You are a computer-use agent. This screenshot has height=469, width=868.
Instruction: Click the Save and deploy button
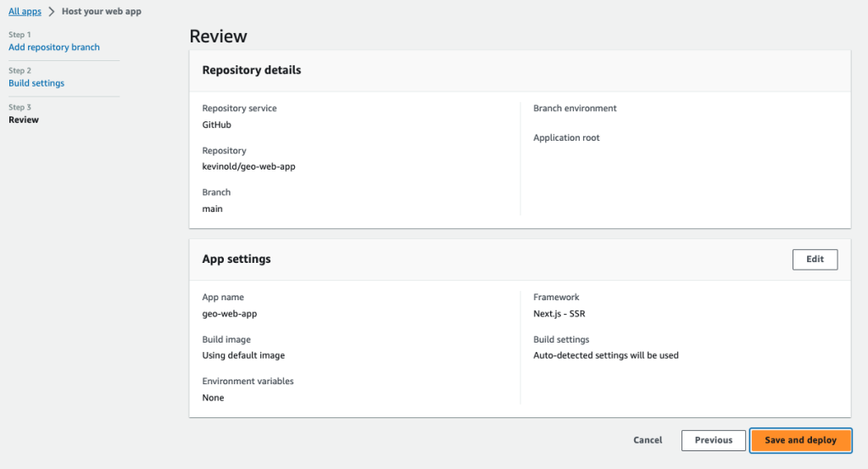800,440
